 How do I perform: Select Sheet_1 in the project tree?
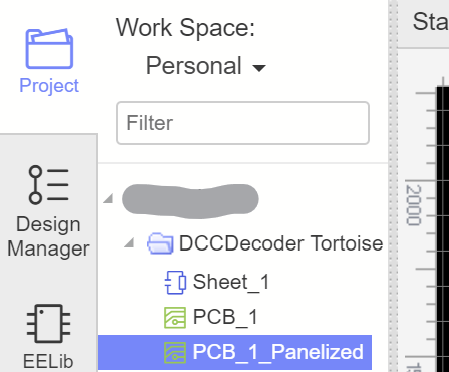pos(231,282)
